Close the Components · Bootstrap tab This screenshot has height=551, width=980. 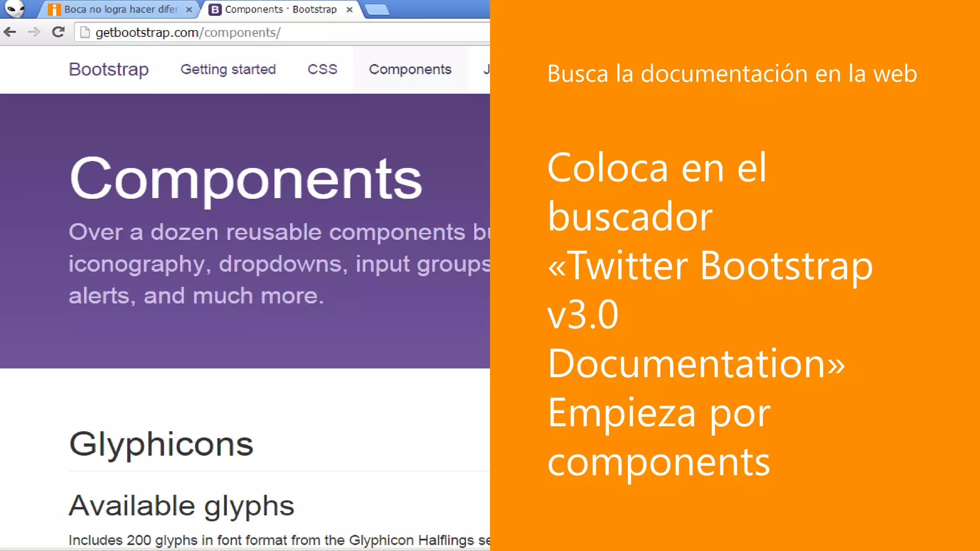(350, 10)
